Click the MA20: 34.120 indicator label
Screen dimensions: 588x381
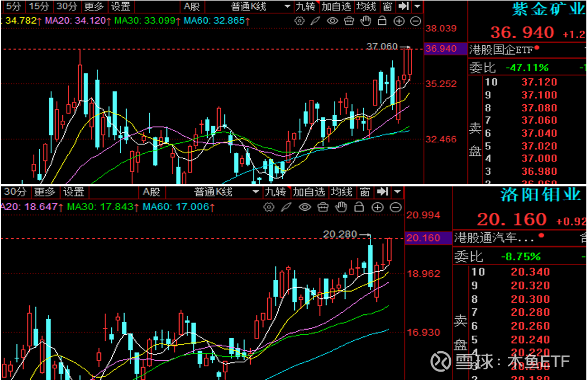coord(78,20)
